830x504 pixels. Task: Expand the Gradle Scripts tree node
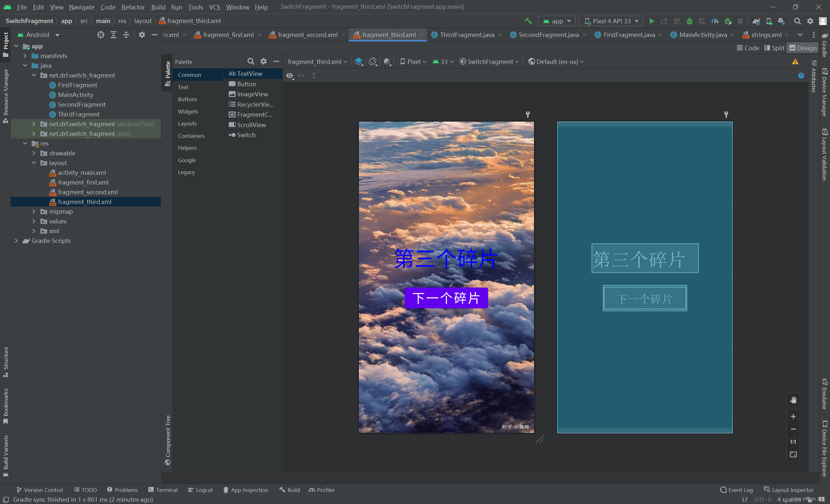tap(16, 241)
